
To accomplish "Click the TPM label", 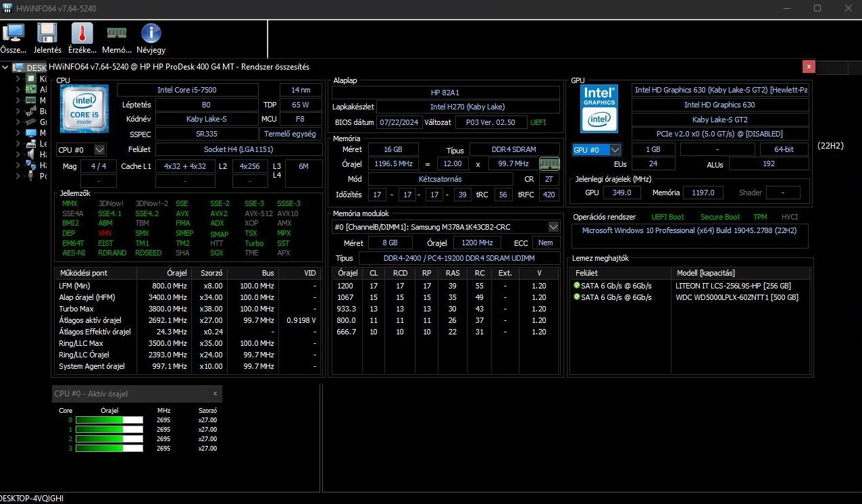I will tap(760, 217).
